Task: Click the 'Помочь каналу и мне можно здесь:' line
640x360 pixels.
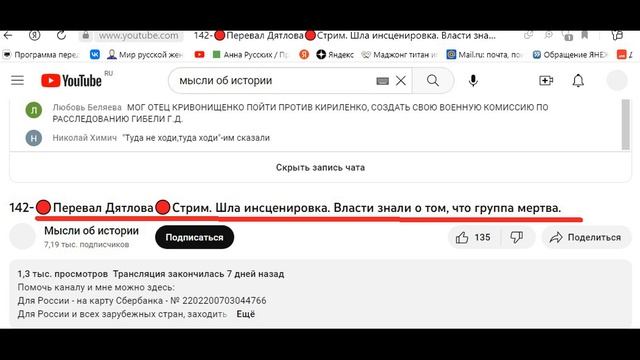Action: coord(96,287)
